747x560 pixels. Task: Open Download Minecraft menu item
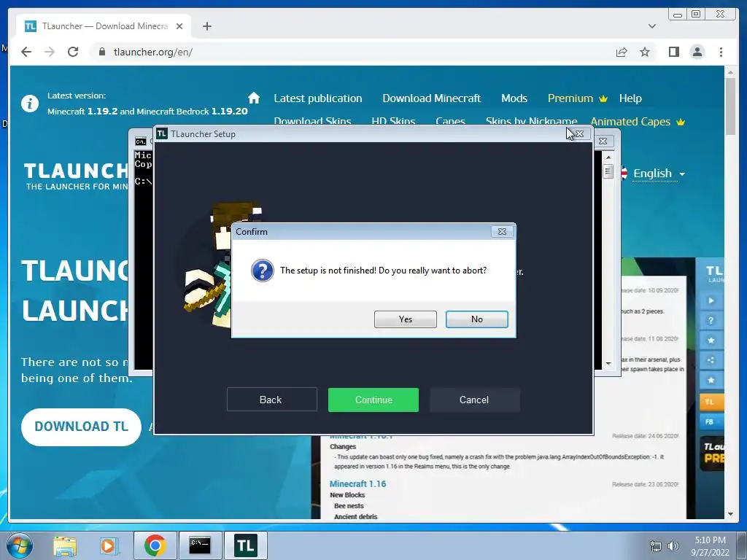coord(432,98)
